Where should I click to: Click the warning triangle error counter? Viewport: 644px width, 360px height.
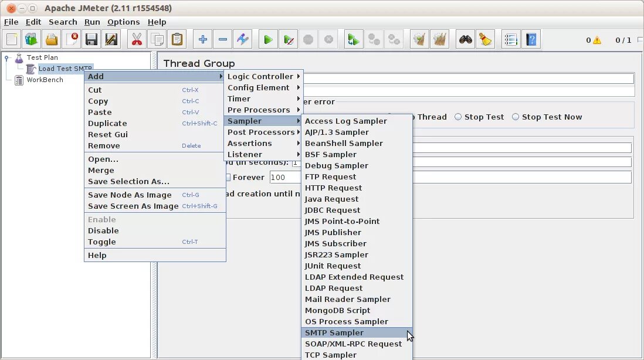pos(597,40)
